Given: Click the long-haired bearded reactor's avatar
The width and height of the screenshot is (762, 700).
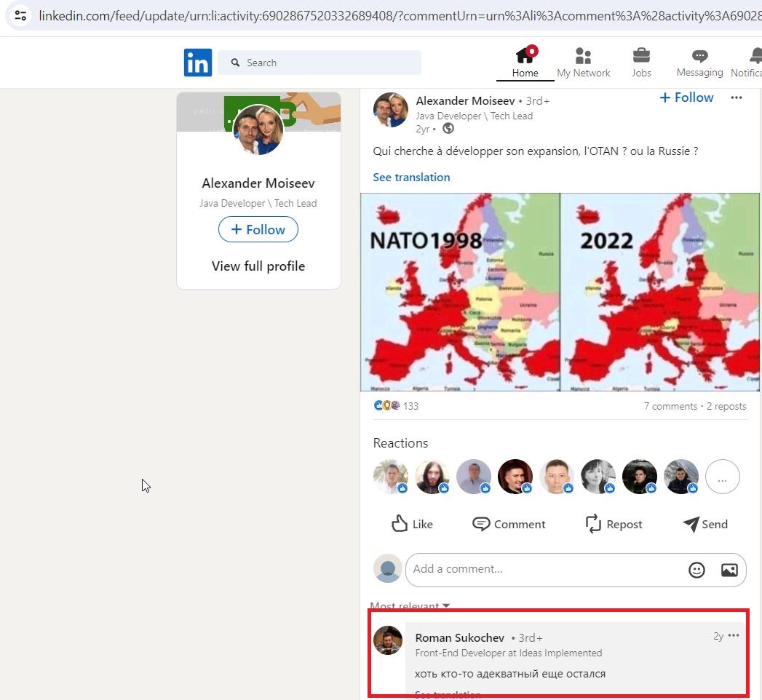Looking at the screenshot, I should (x=432, y=477).
